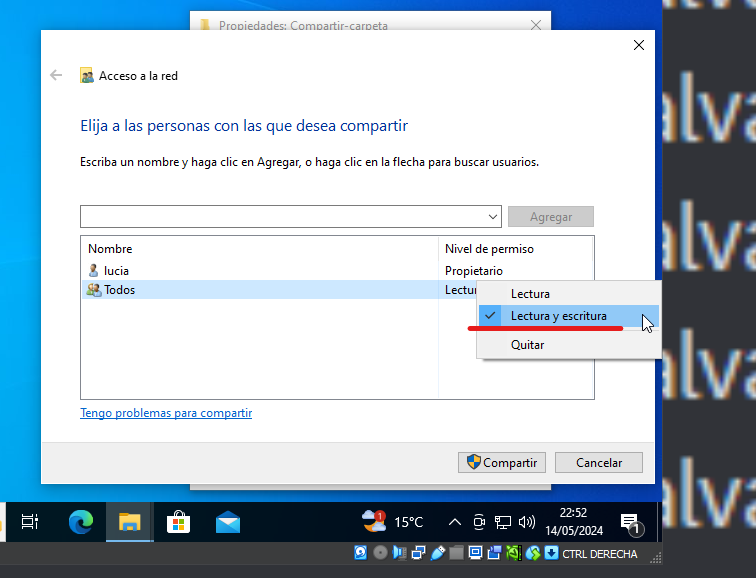
Task: Click the display monitor icon in VirtualBox status bar
Action: [475, 552]
